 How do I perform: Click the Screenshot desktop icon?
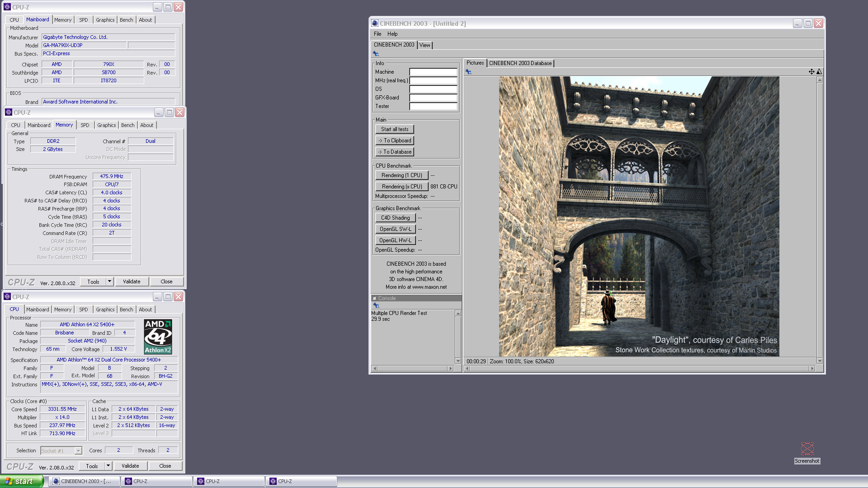click(807, 452)
